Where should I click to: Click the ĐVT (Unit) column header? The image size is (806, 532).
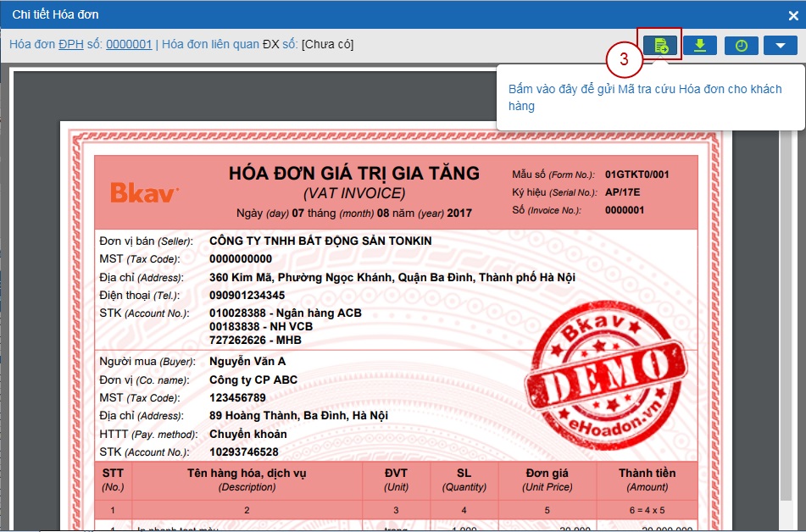tap(396, 480)
